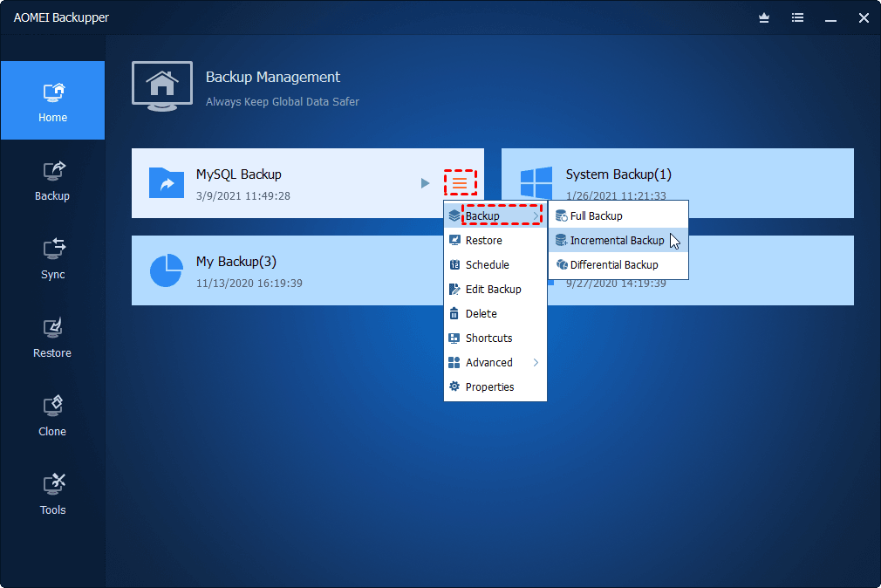Open the Restore section in the sidebar
The image size is (881, 588).
pyautogui.click(x=53, y=338)
